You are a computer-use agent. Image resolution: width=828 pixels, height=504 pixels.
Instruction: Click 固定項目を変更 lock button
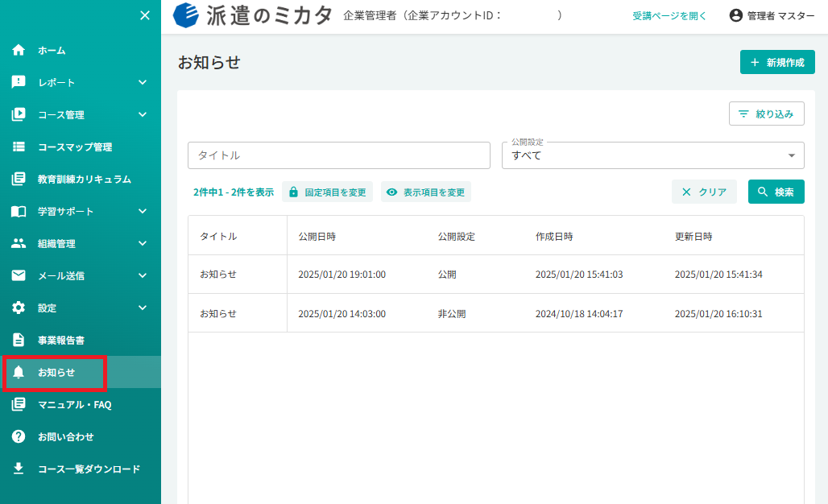[327, 192]
